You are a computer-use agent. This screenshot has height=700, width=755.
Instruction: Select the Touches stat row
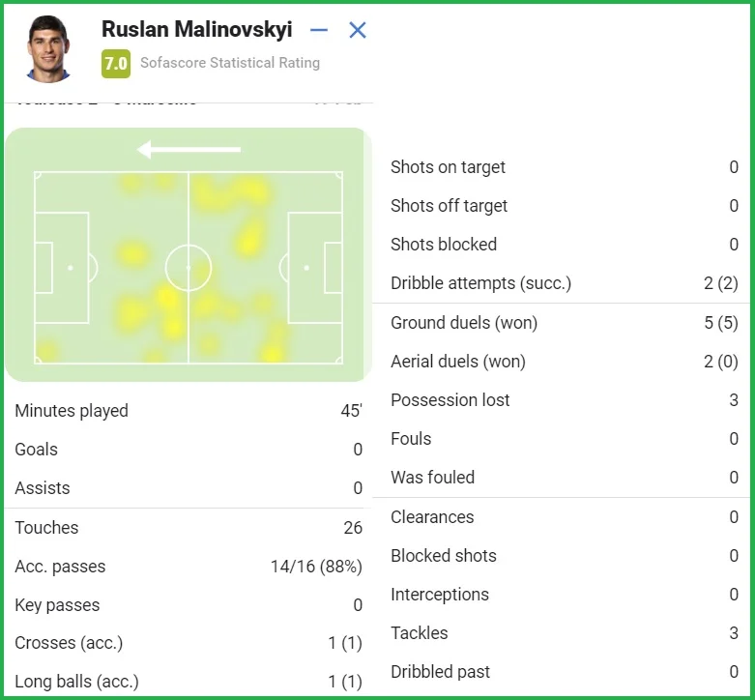[x=189, y=528]
